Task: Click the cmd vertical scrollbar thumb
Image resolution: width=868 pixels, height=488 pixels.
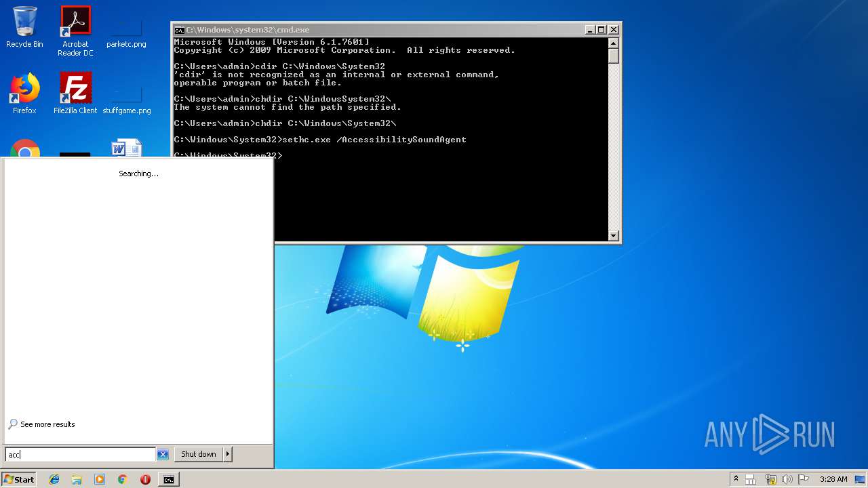Action: [614, 56]
